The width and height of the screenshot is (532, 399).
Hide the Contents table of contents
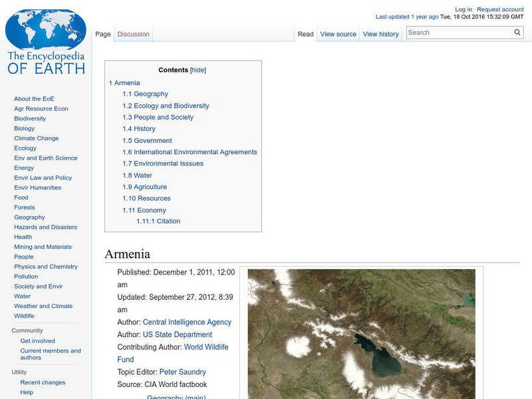[x=198, y=69]
